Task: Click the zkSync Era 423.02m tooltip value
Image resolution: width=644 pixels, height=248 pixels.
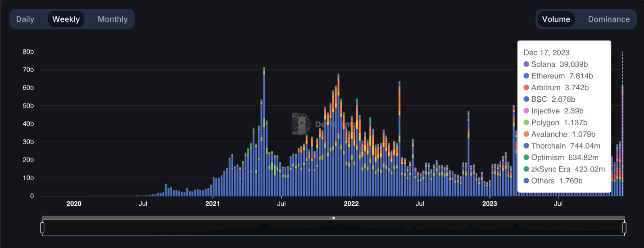Action: 590,170
